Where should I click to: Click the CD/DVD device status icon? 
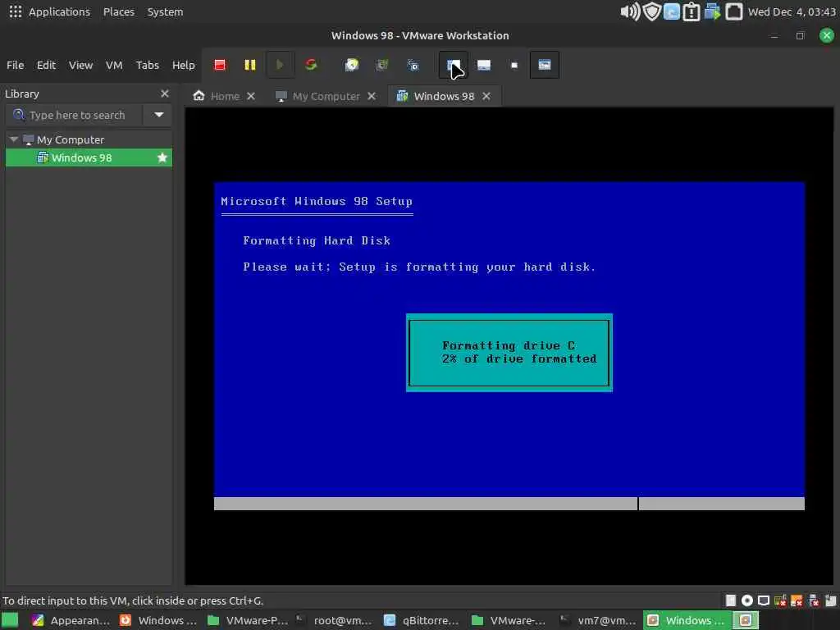(746, 600)
